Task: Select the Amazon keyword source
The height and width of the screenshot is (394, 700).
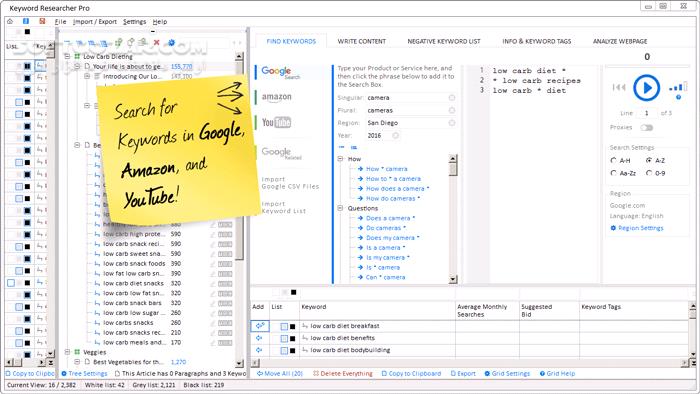Action: coord(276,97)
